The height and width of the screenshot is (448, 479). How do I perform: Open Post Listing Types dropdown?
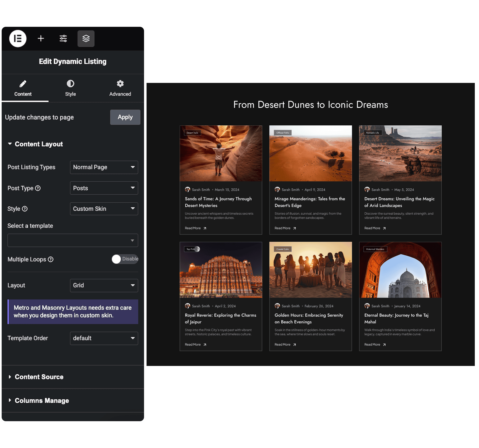[104, 167]
